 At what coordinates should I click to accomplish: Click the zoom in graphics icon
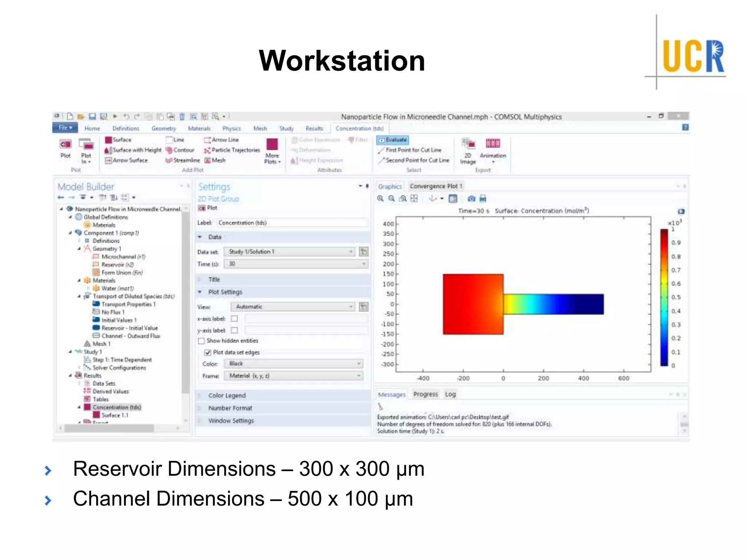point(380,198)
